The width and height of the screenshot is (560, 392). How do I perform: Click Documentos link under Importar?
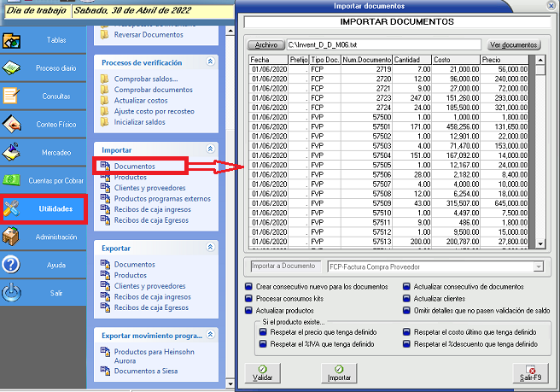pyautogui.click(x=135, y=166)
